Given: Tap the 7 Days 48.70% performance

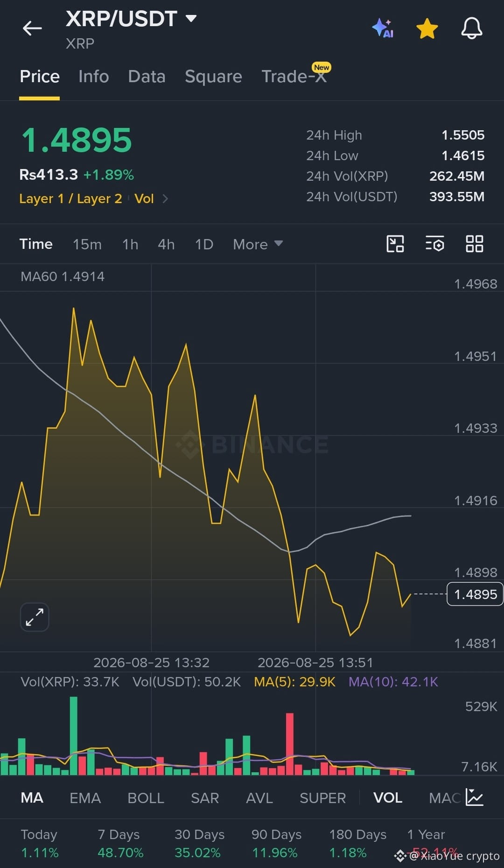Looking at the screenshot, I should 120,844.
